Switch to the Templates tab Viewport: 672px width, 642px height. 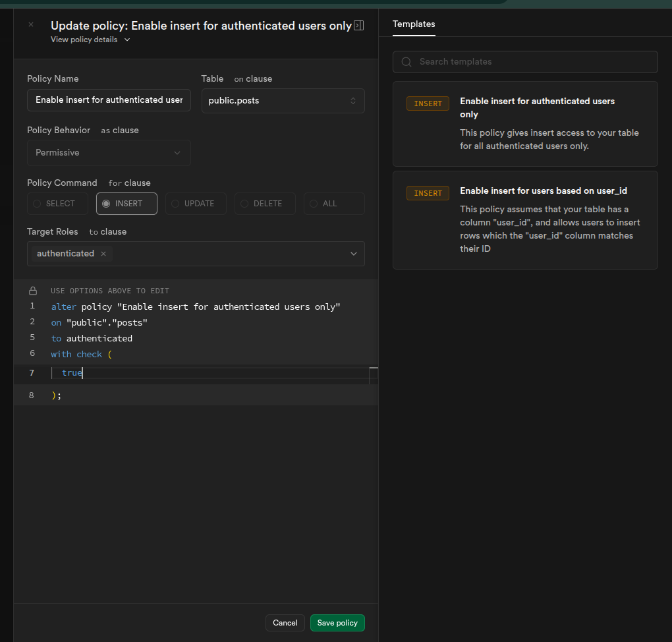click(x=414, y=24)
